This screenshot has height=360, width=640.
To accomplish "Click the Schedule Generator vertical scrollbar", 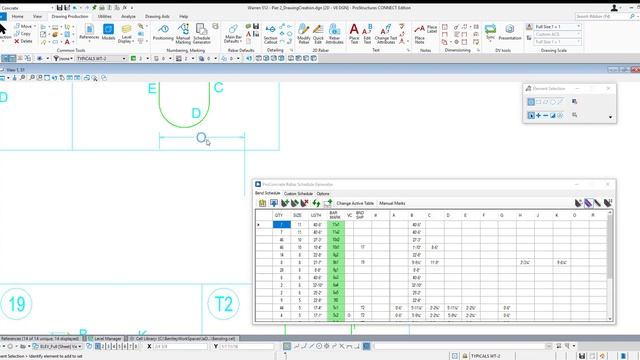I will click(610, 265).
